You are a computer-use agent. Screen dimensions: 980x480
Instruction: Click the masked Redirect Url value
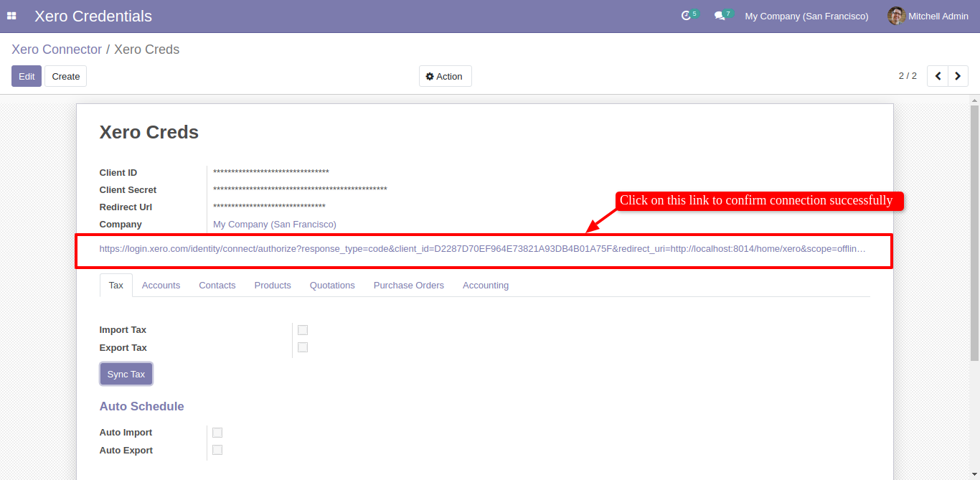(269, 207)
